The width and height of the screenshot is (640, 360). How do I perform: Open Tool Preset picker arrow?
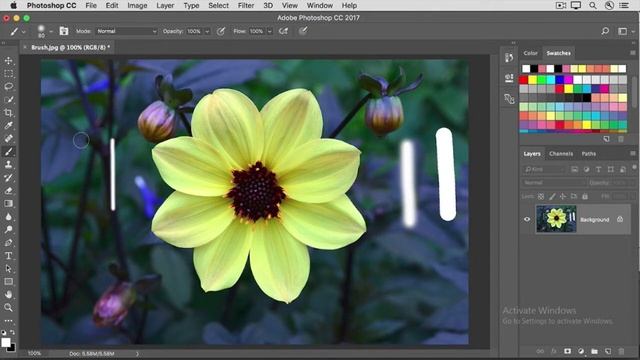24,31
